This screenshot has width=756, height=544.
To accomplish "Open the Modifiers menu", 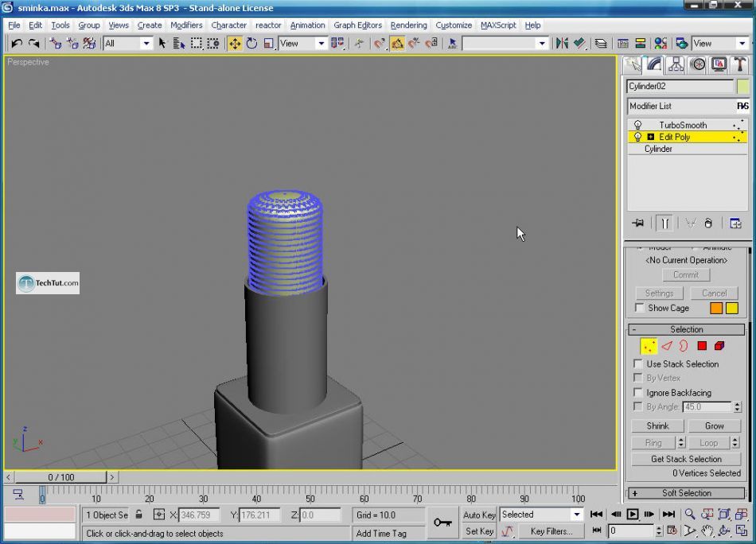I will point(186,25).
